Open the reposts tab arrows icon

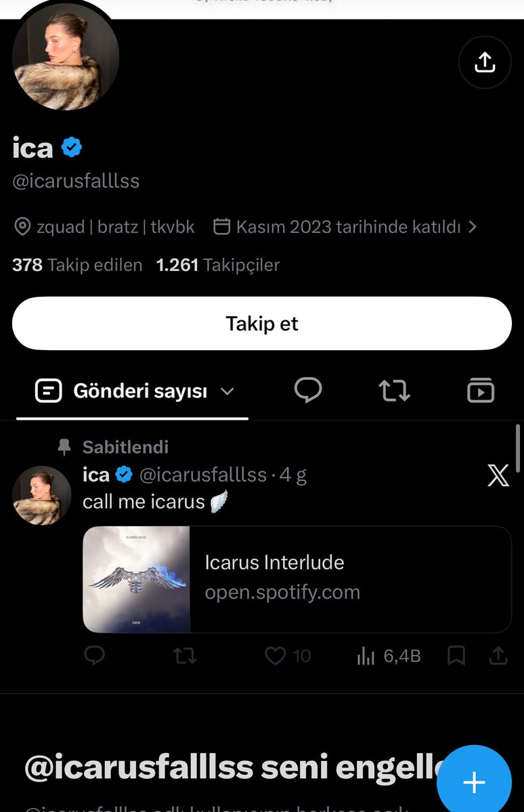[394, 391]
